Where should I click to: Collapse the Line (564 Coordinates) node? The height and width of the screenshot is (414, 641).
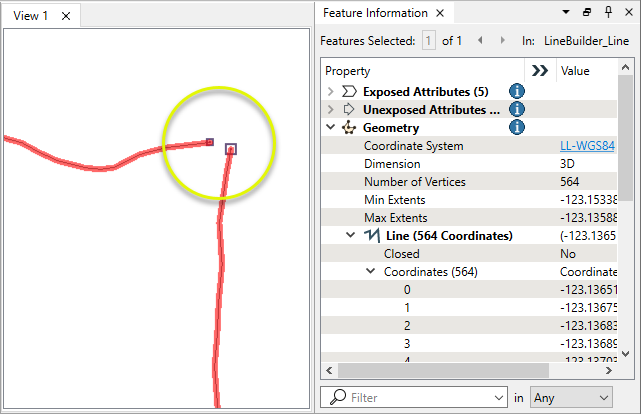(x=350, y=236)
